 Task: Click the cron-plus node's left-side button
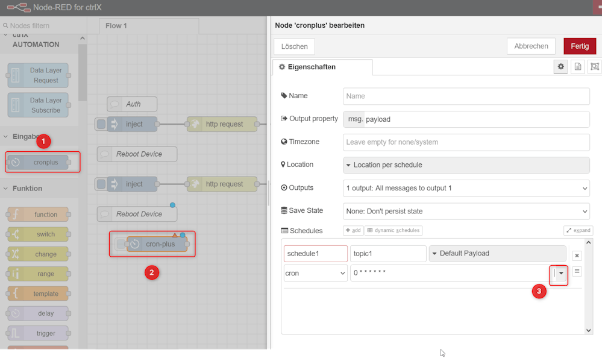click(x=121, y=244)
